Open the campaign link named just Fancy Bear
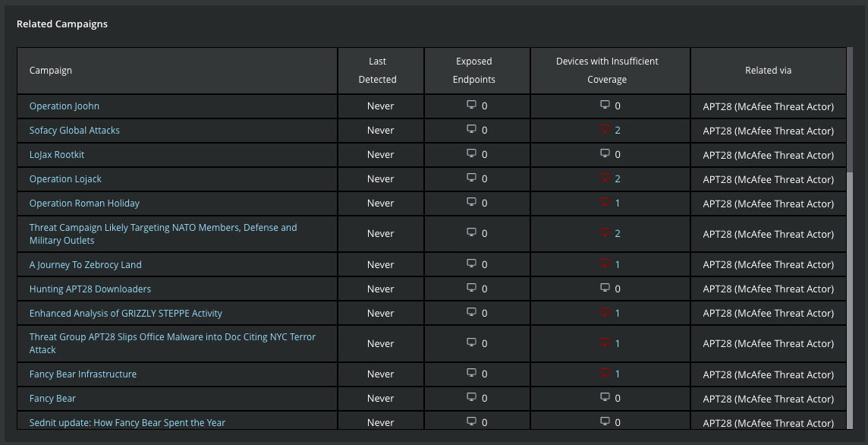 (52, 399)
